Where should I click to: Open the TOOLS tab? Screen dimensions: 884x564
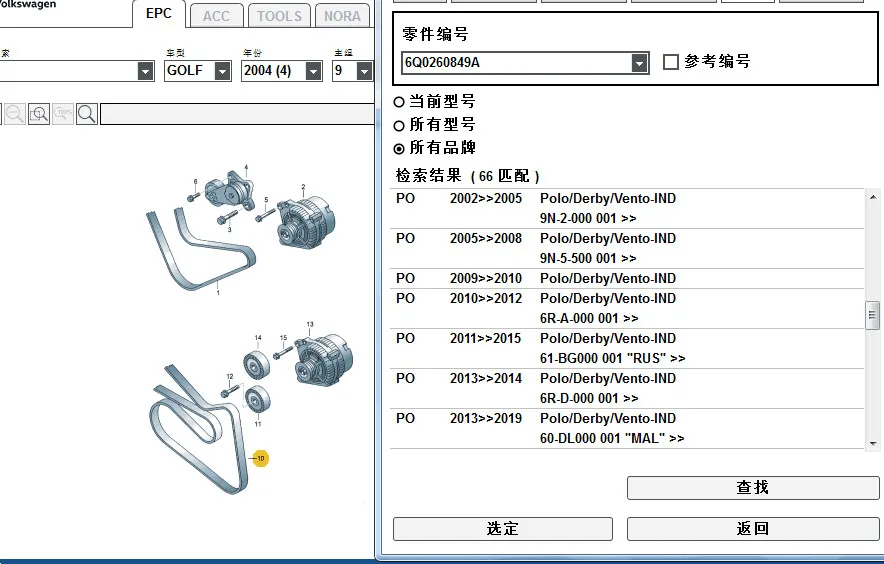tap(279, 16)
